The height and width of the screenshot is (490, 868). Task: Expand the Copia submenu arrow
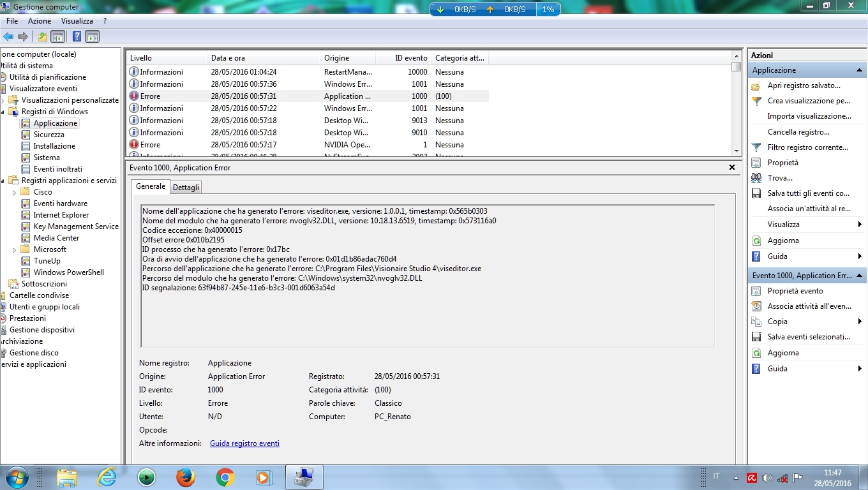tap(860, 322)
